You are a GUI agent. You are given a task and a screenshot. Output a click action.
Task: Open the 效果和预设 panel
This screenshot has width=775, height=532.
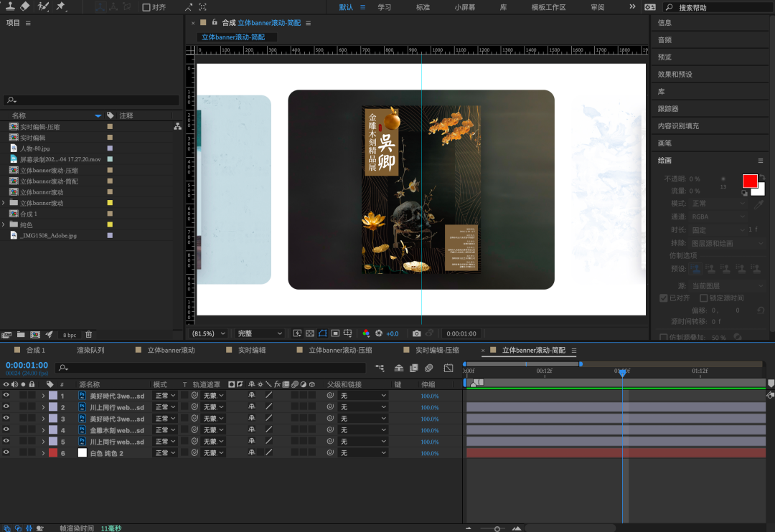(x=675, y=75)
